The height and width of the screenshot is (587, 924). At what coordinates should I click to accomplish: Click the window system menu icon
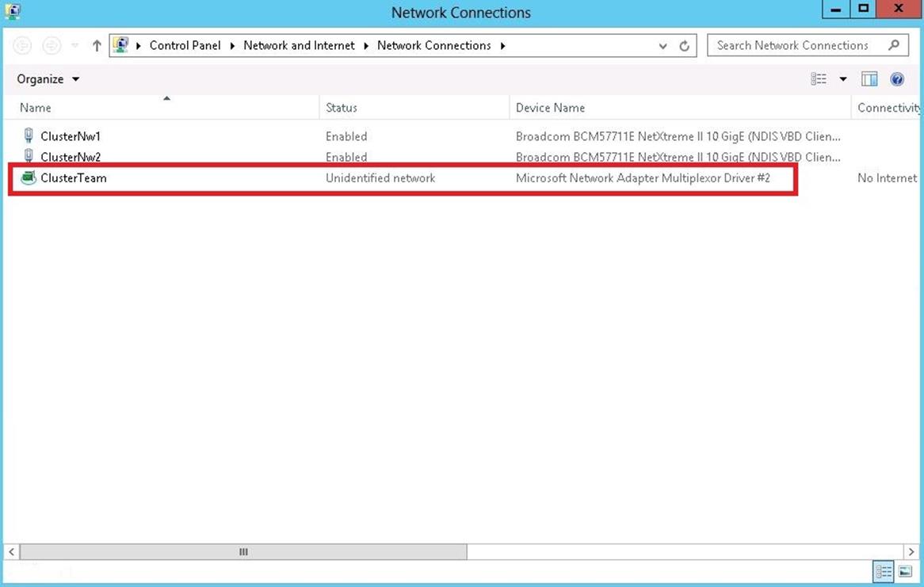click(13, 11)
